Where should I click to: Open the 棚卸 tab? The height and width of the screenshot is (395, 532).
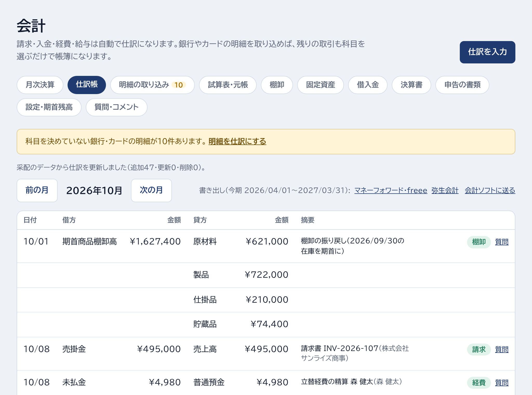(x=277, y=85)
